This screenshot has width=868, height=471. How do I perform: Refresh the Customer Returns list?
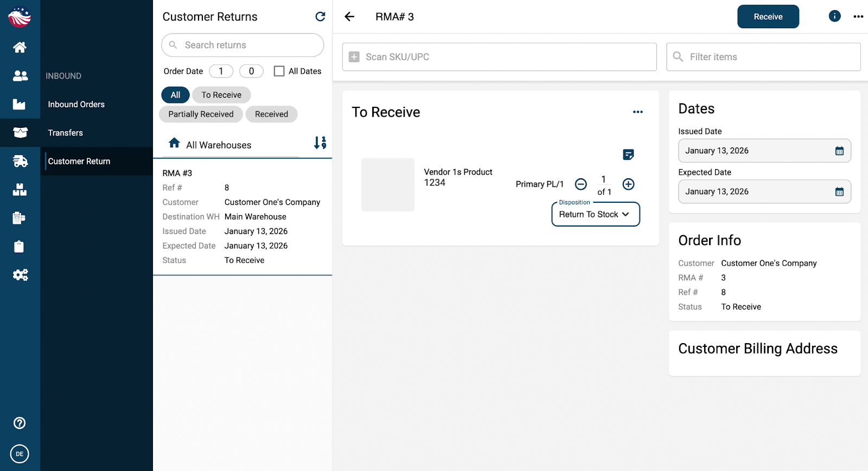(x=320, y=17)
